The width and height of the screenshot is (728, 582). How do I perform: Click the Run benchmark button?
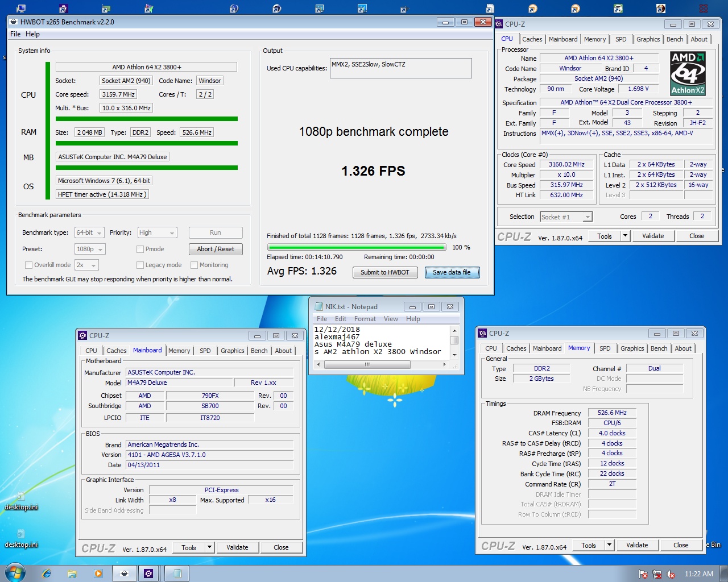(216, 232)
